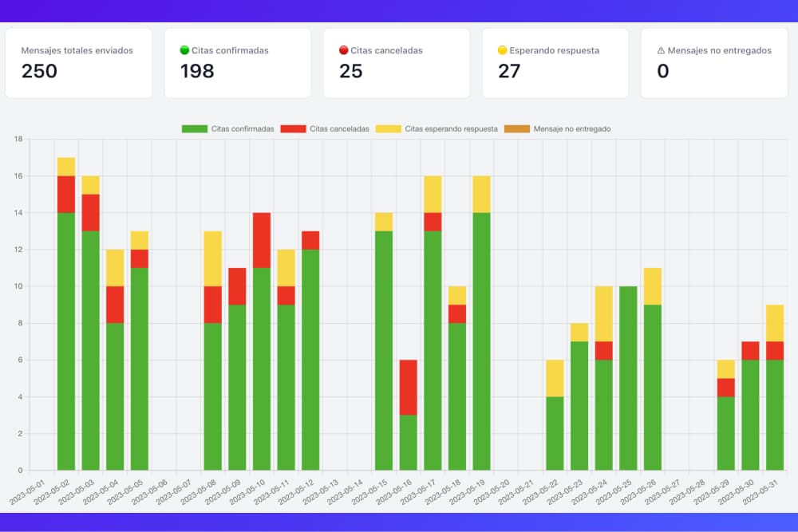Select the canceled count 25

coord(350,71)
